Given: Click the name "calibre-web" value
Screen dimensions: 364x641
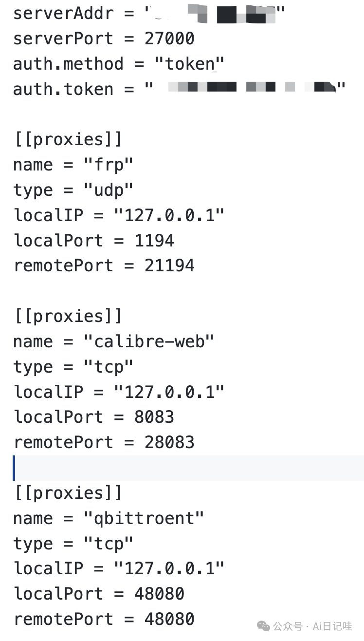Looking at the screenshot, I should tap(149, 341).
